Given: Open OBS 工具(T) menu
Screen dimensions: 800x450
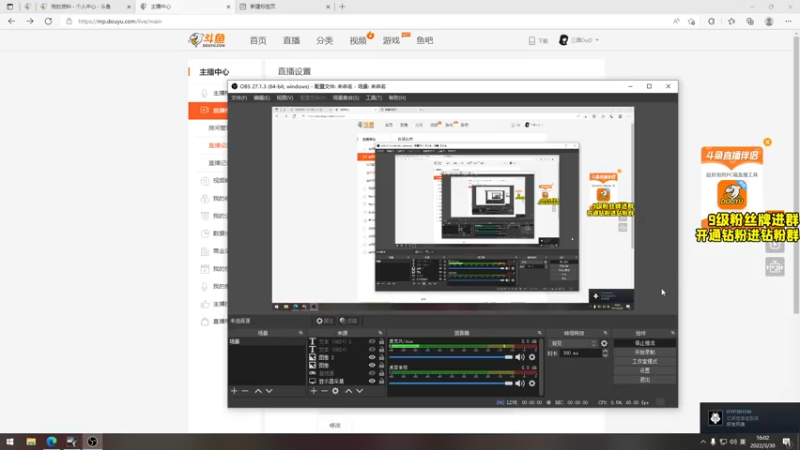Looking at the screenshot, I should 373,97.
